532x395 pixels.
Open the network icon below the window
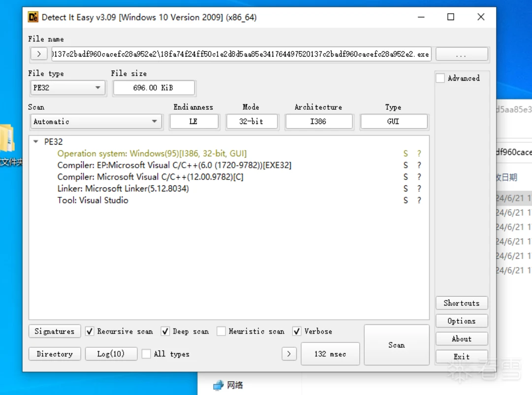click(x=218, y=385)
